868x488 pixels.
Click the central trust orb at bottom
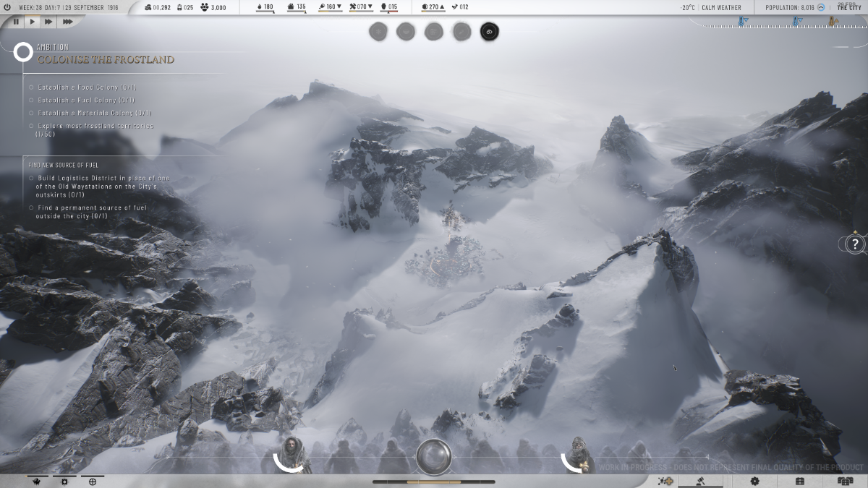(434, 456)
